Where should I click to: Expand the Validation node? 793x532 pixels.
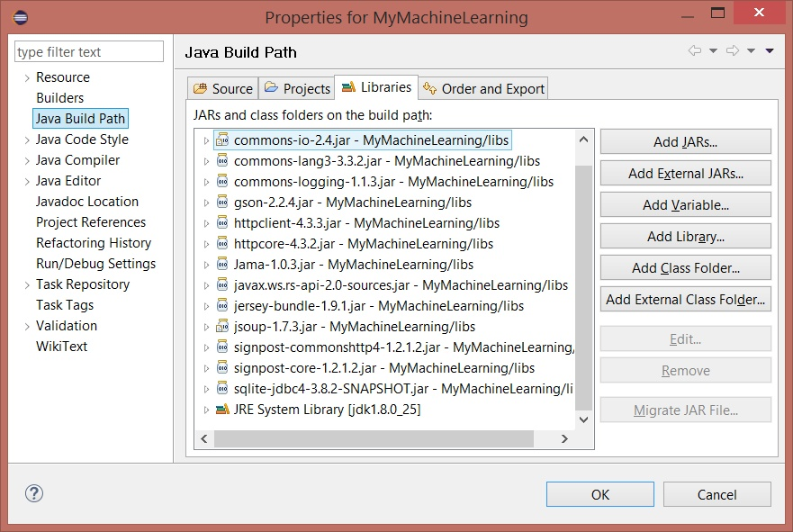(x=27, y=327)
